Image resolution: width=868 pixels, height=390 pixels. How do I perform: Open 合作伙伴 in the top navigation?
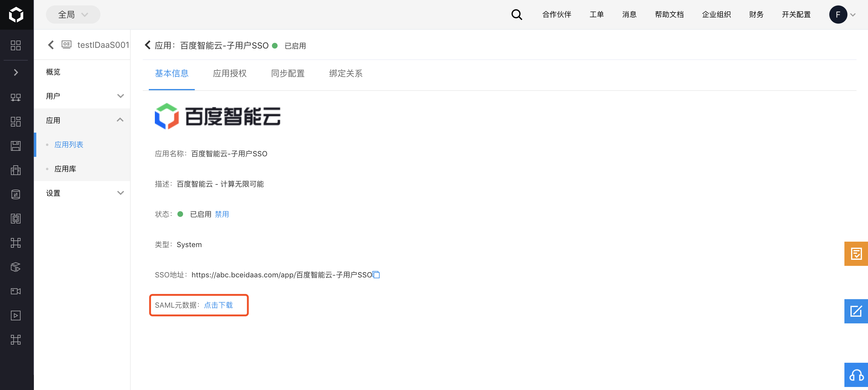(x=557, y=15)
